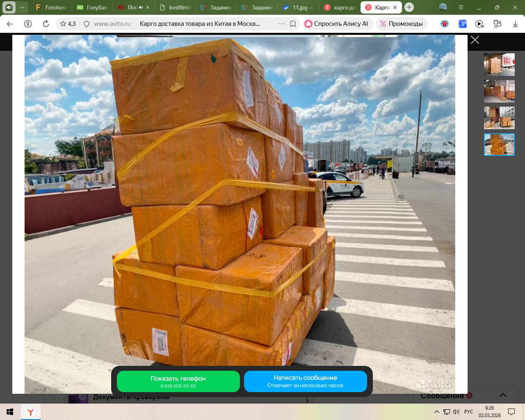Open the extensions puzzle icon
The width and height of the screenshot is (525, 420).
tap(497, 24)
